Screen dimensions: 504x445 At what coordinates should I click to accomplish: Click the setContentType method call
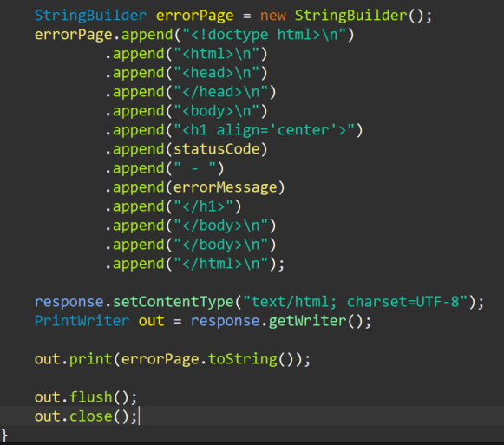click(173, 302)
